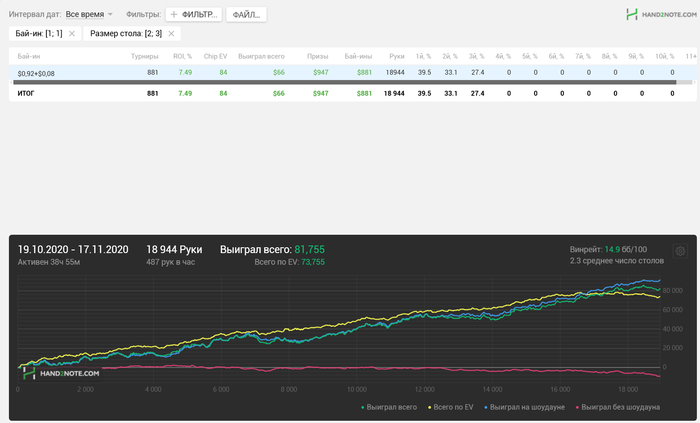Open the date interval dropdown 'Все время'

(89, 14)
